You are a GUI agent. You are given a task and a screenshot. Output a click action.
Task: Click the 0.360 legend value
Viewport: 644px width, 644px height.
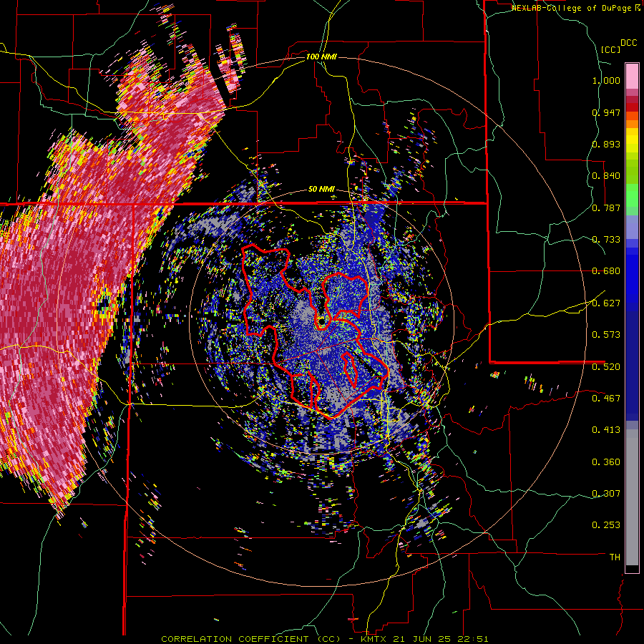click(606, 462)
